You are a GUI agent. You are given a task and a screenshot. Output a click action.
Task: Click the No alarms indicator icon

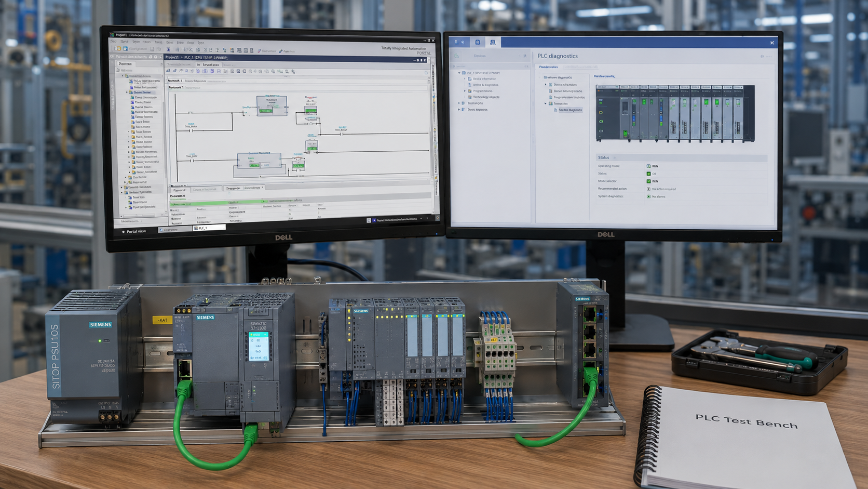(648, 196)
